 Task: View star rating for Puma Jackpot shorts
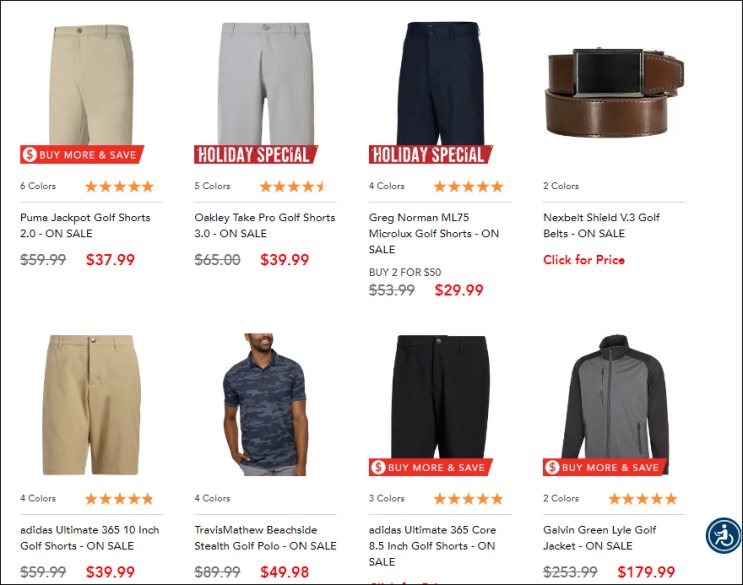pos(119,186)
